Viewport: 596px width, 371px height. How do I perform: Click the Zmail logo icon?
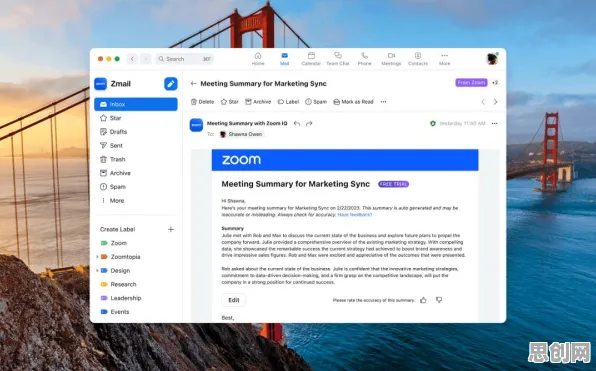(x=101, y=84)
